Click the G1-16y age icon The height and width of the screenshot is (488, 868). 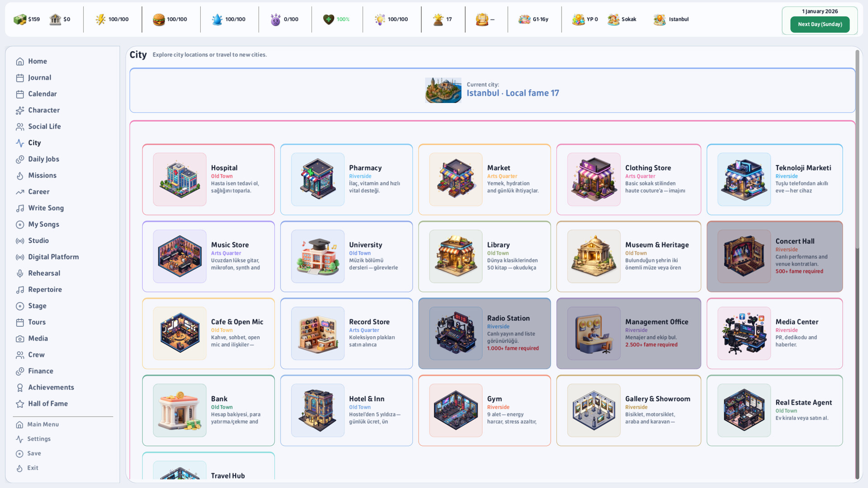pyautogui.click(x=524, y=19)
